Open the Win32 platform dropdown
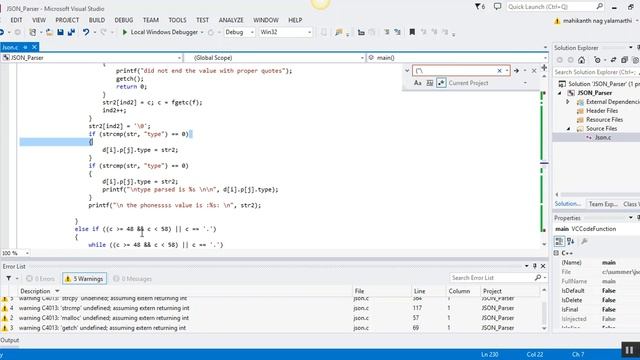The image size is (640, 360). click(x=309, y=32)
